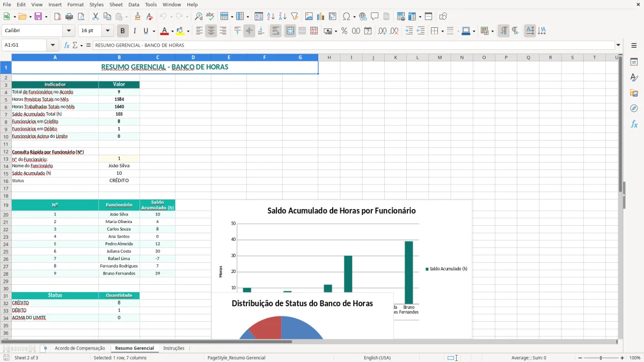The height and width of the screenshot is (362, 644).
Task: Toggle Merge and Center Cells
Action: coord(290,31)
